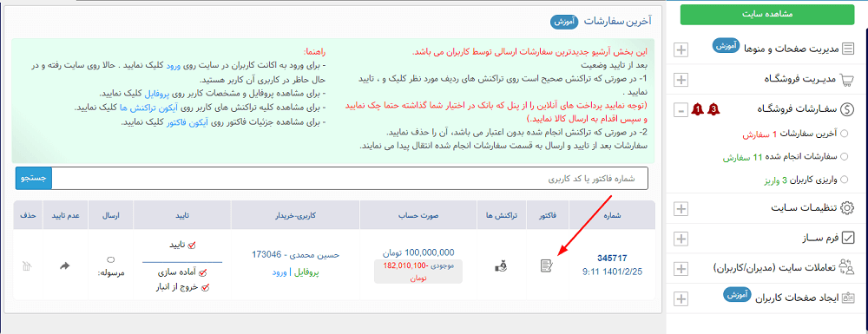Open the مدیریت فروشگاه menu
868x334 pixels.
click(x=800, y=80)
